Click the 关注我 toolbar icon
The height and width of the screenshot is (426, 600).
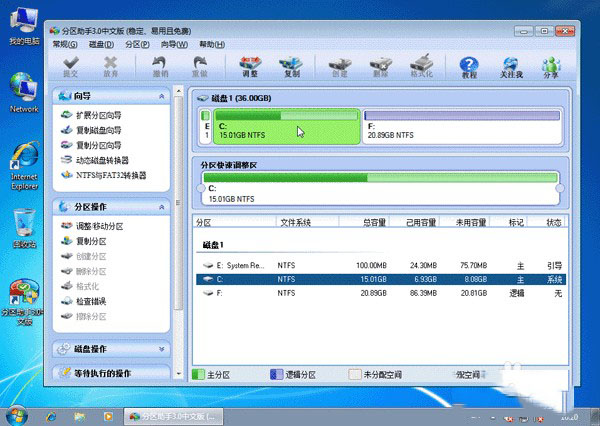[x=511, y=66]
